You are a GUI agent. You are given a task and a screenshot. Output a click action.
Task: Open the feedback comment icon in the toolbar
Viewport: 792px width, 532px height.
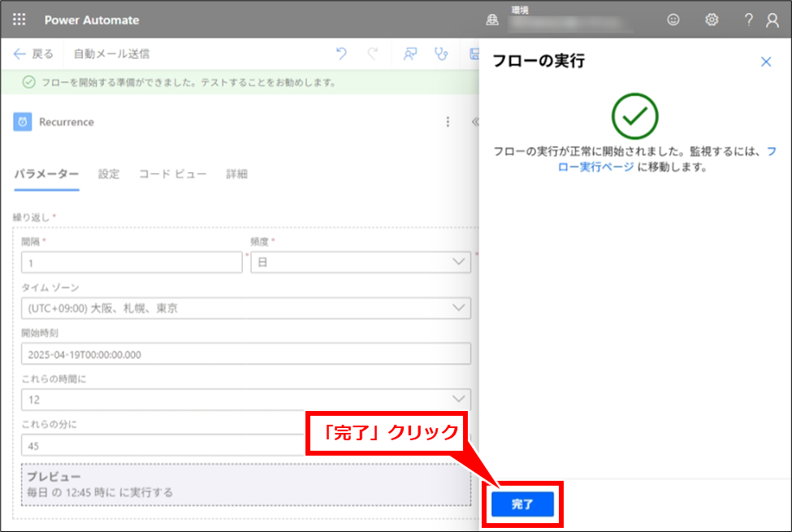coord(410,54)
